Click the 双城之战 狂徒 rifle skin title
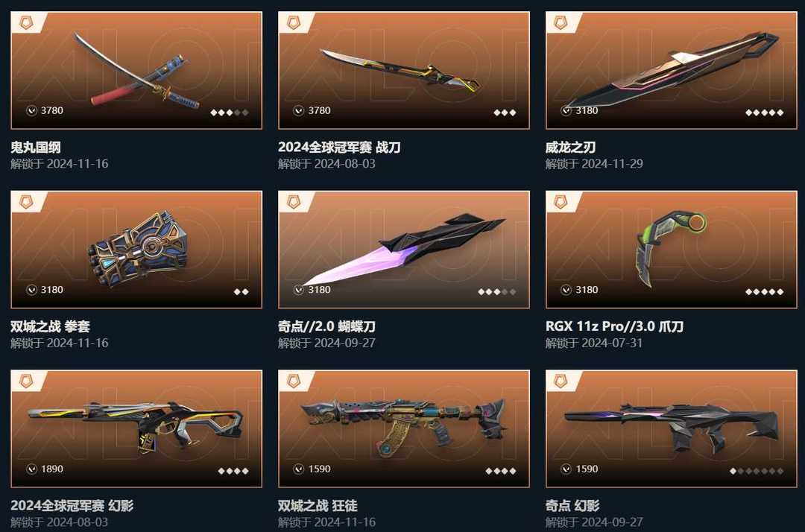The width and height of the screenshot is (805, 532). (x=318, y=505)
